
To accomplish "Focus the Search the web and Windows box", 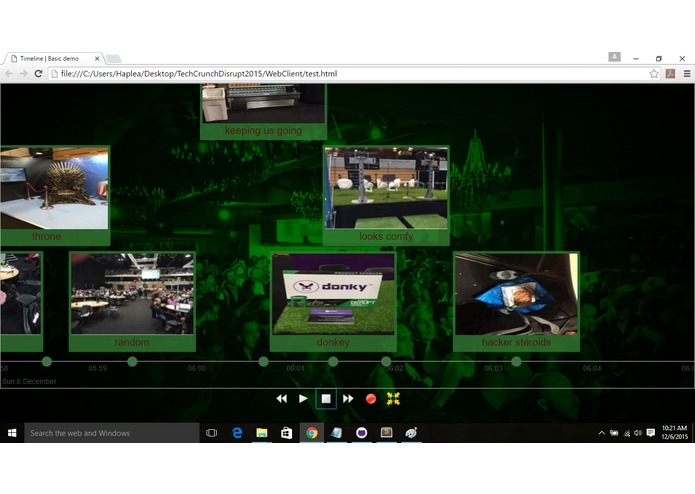I will click(112, 433).
